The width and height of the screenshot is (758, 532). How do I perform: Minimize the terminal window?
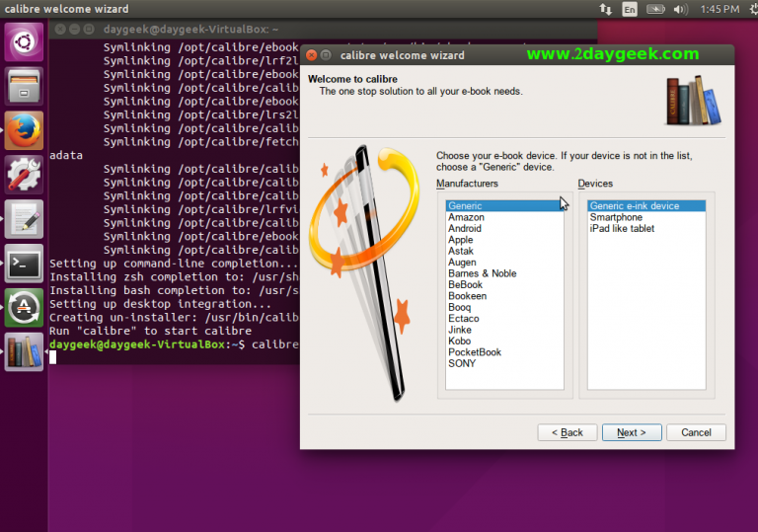pyautogui.click(x=74, y=30)
